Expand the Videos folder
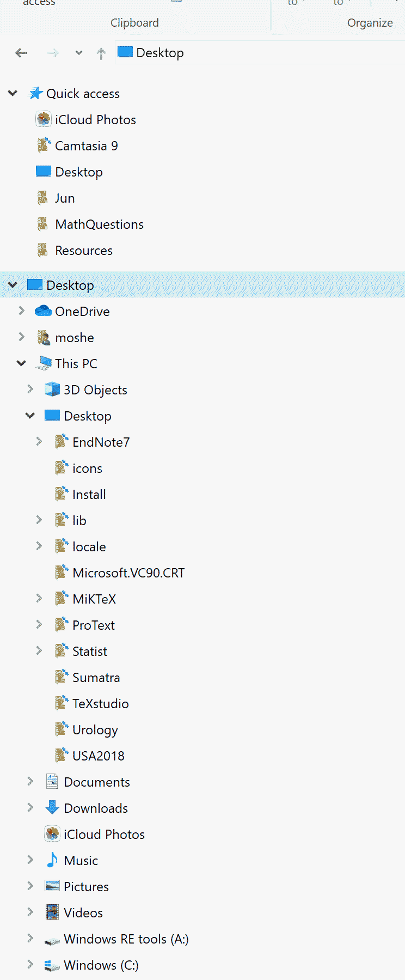This screenshot has height=980, width=405. coord(30,912)
